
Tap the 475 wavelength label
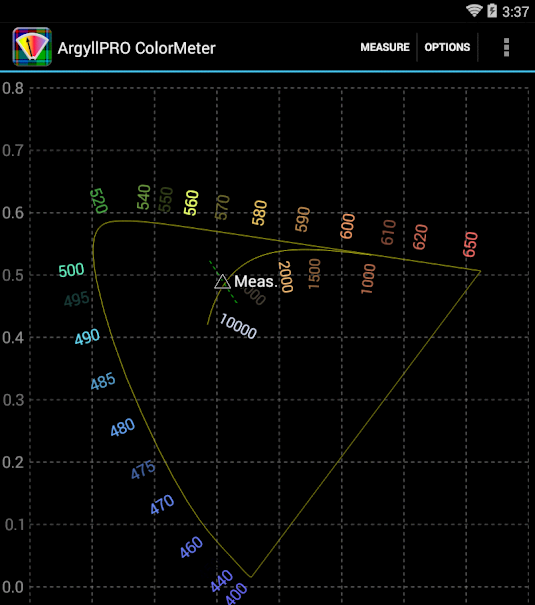(x=143, y=470)
